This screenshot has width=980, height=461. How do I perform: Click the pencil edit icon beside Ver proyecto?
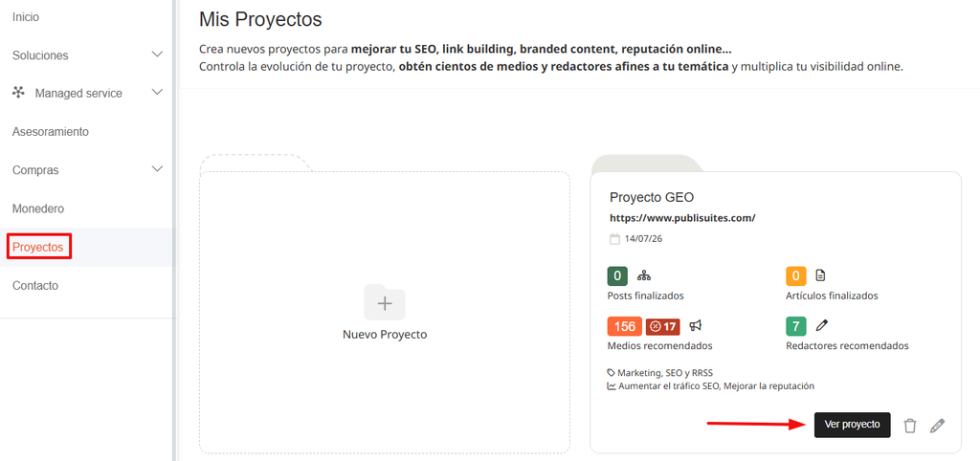(937, 426)
